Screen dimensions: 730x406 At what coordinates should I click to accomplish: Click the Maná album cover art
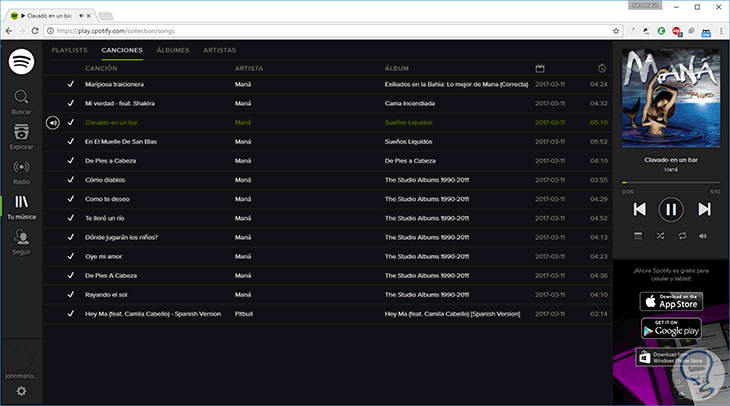671,98
